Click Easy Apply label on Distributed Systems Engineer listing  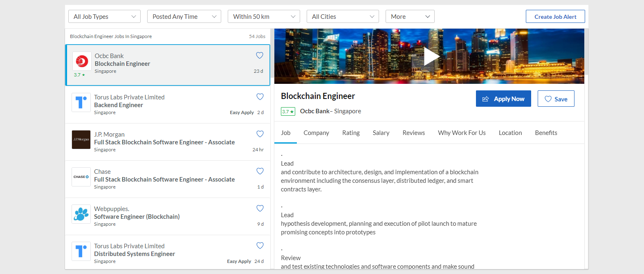[239, 261]
